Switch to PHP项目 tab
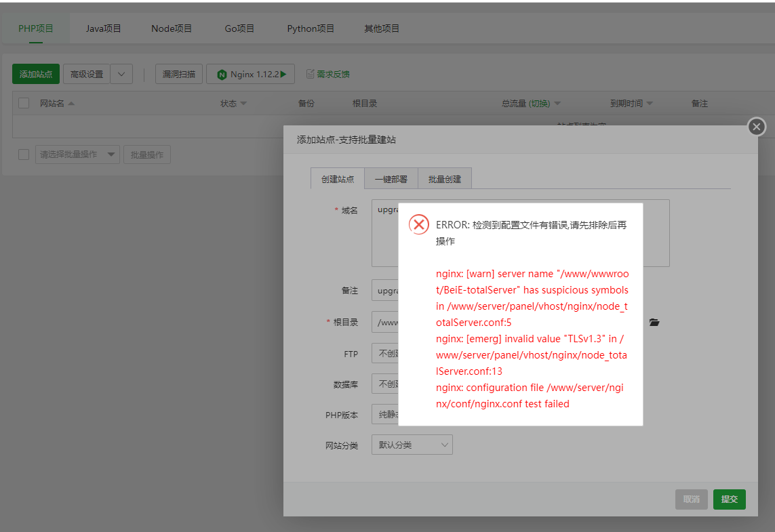The width and height of the screenshot is (775, 532). 35,28
